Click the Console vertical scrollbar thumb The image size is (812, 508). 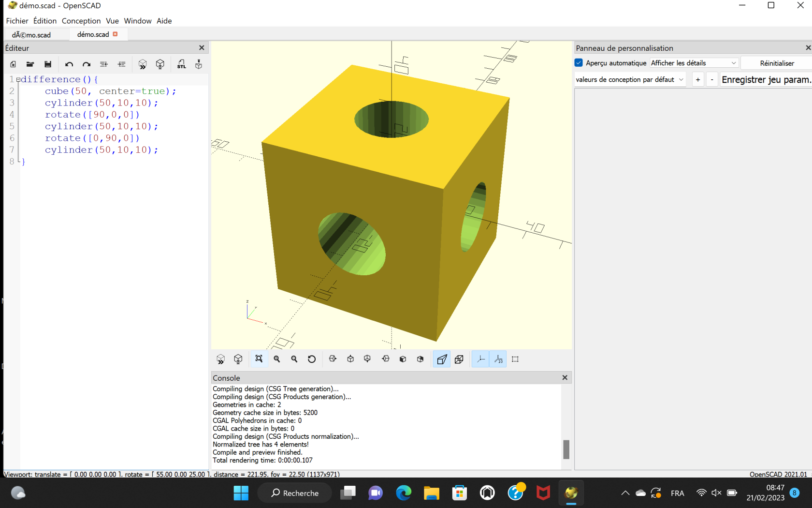tap(566, 449)
